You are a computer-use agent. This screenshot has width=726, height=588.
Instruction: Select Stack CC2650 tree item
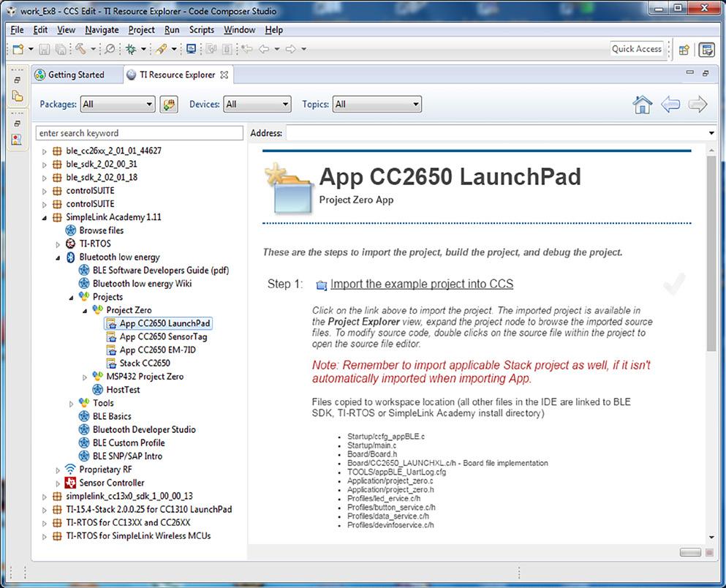pos(145,363)
